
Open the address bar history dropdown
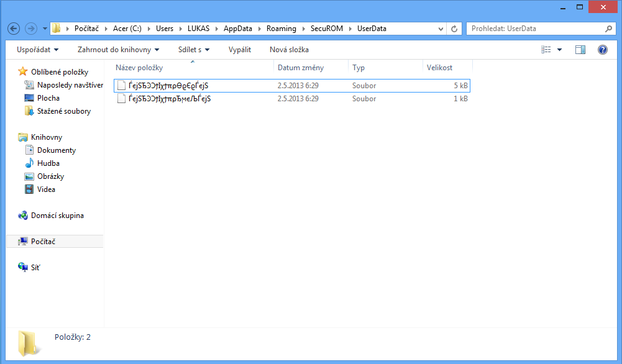441,29
